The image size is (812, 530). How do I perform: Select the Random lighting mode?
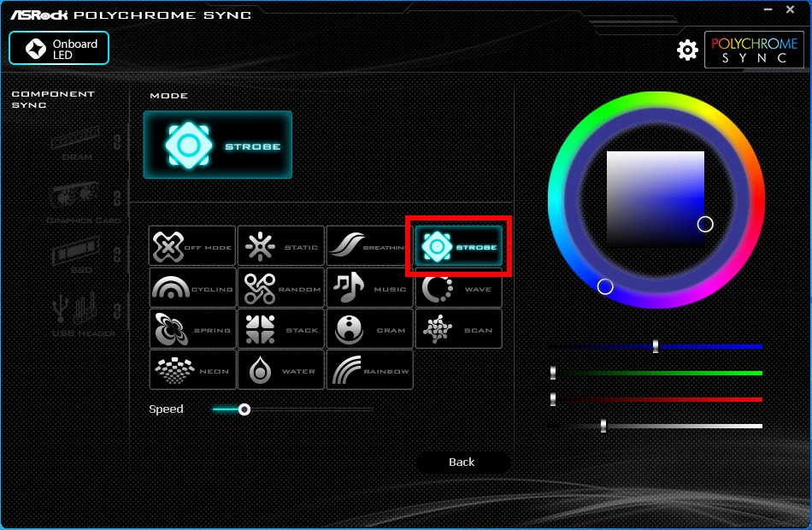pyautogui.click(x=281, y=287)
